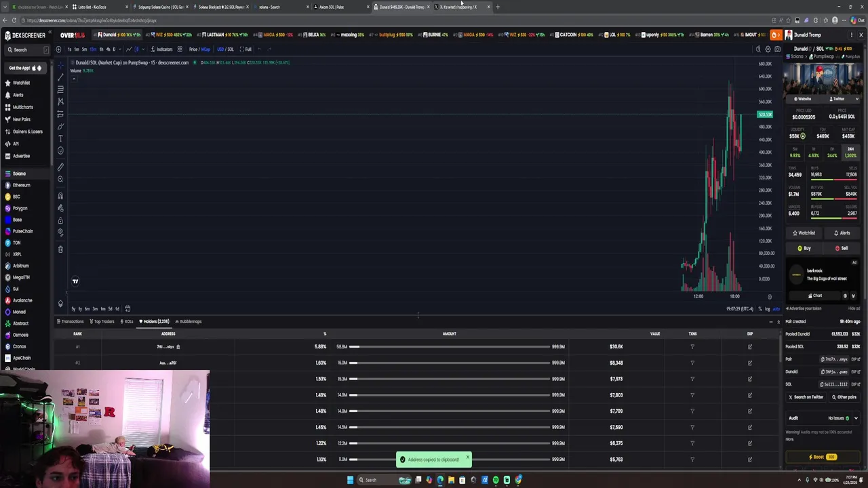Open the indicator templates grid icon
Screen dimensions: 868x488
[x=180, y=49]
